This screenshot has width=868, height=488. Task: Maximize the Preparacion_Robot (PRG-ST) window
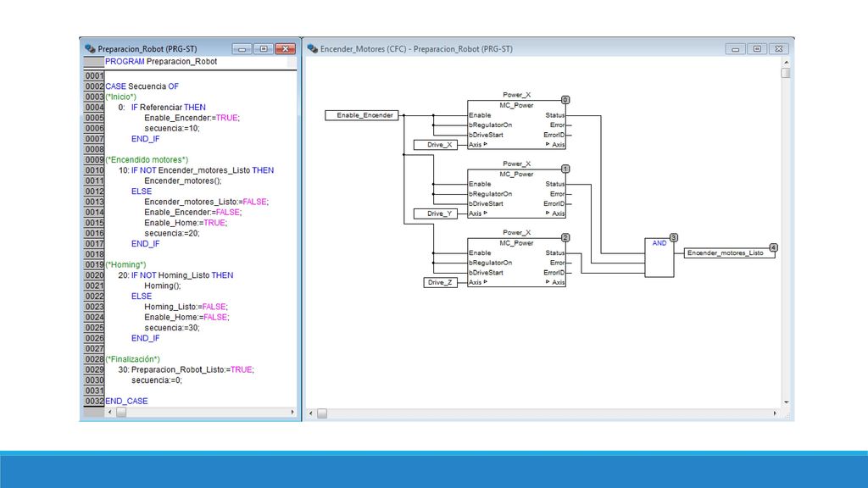pos(264,48)
